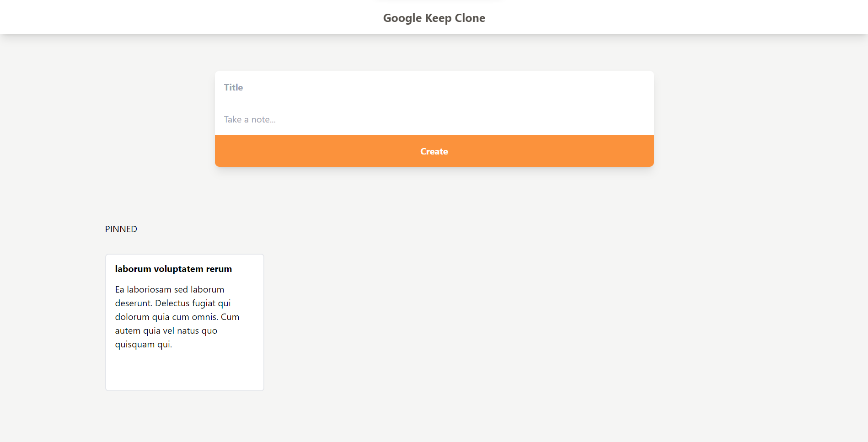Open the 'laborum voluptatem rerum' note card

click(x=185, y=322)
